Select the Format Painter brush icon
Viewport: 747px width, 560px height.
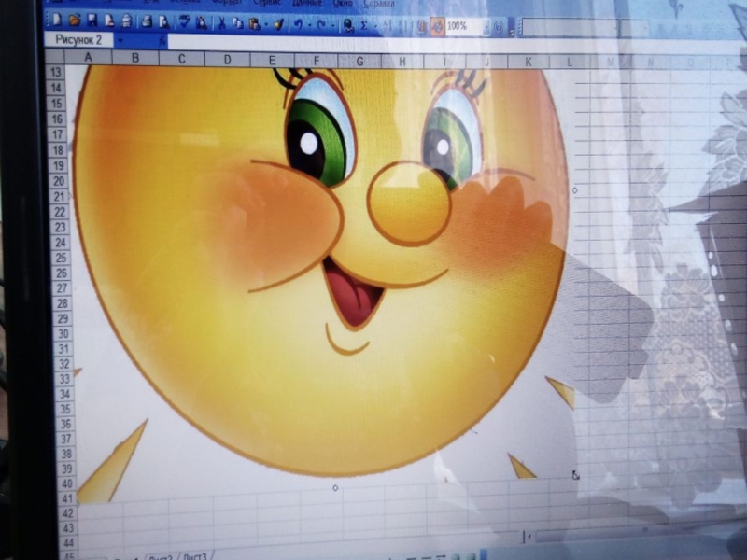(278, 24)
